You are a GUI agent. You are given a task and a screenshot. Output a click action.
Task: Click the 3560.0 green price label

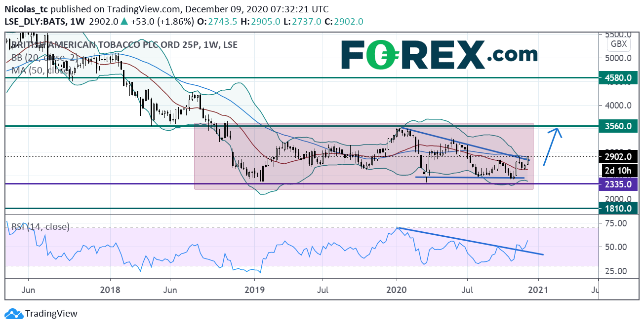pyautogui.click(x=618, y=126)
